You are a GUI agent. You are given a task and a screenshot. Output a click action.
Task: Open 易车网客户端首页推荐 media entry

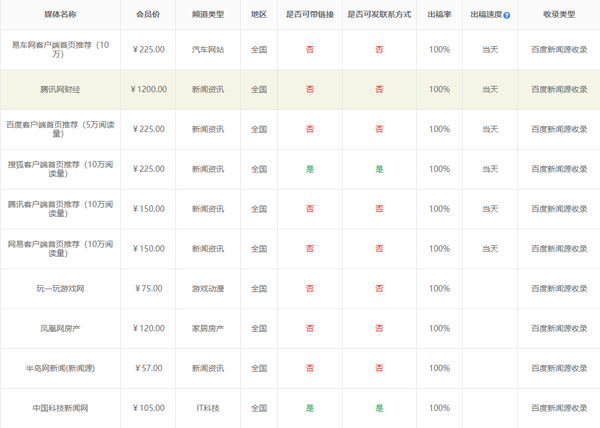point(59,49)
